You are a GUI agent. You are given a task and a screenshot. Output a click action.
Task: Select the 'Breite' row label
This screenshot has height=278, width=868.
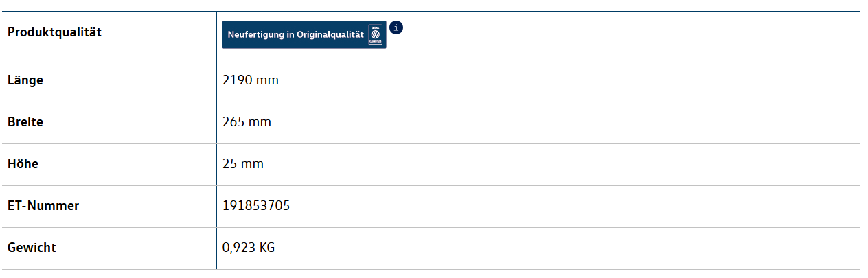[x=25, y=122]
